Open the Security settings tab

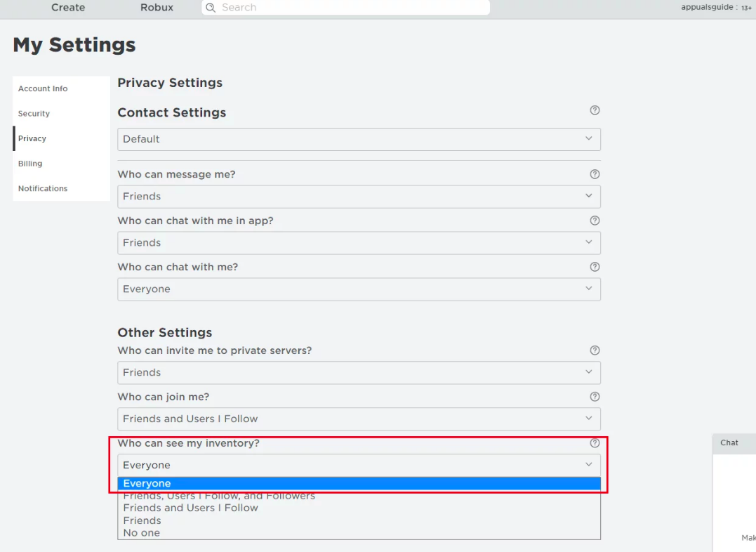tap(34, 114)
